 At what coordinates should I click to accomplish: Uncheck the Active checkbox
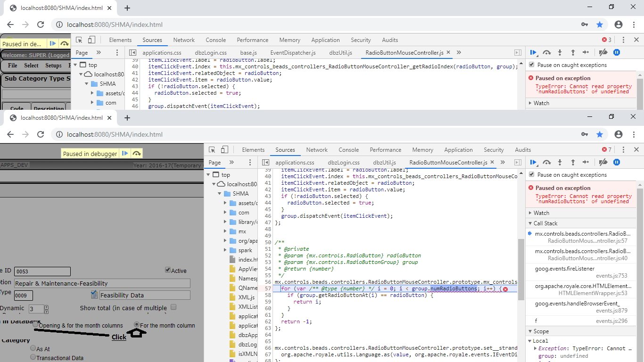[167, 270]
